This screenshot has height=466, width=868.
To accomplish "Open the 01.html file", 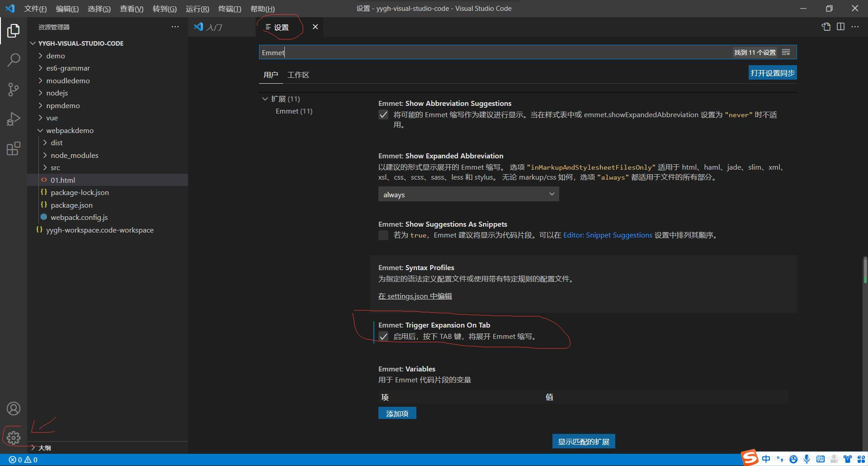I will tap(108, 180).
